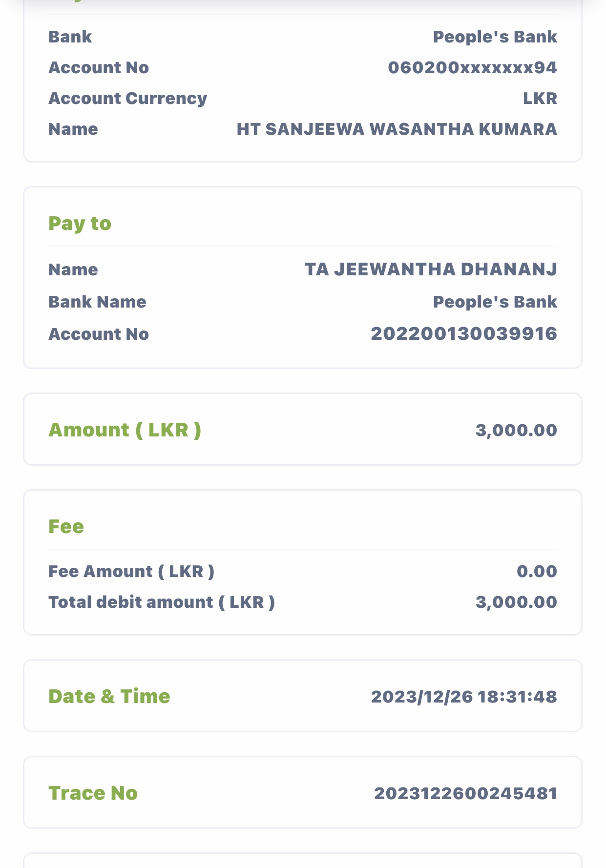Tap the Date & Time heading
The height and width of the screenshot is (868, 606).
pos(109,696)
